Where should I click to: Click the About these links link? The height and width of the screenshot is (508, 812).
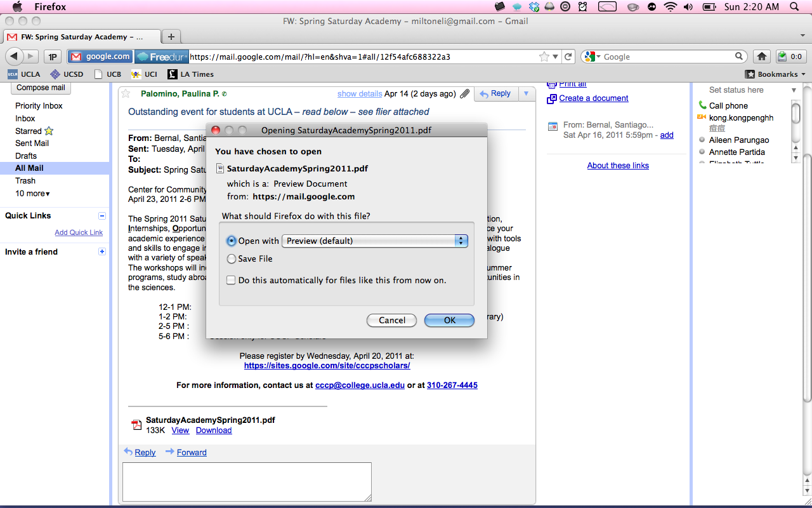click(x=618, y=166)
